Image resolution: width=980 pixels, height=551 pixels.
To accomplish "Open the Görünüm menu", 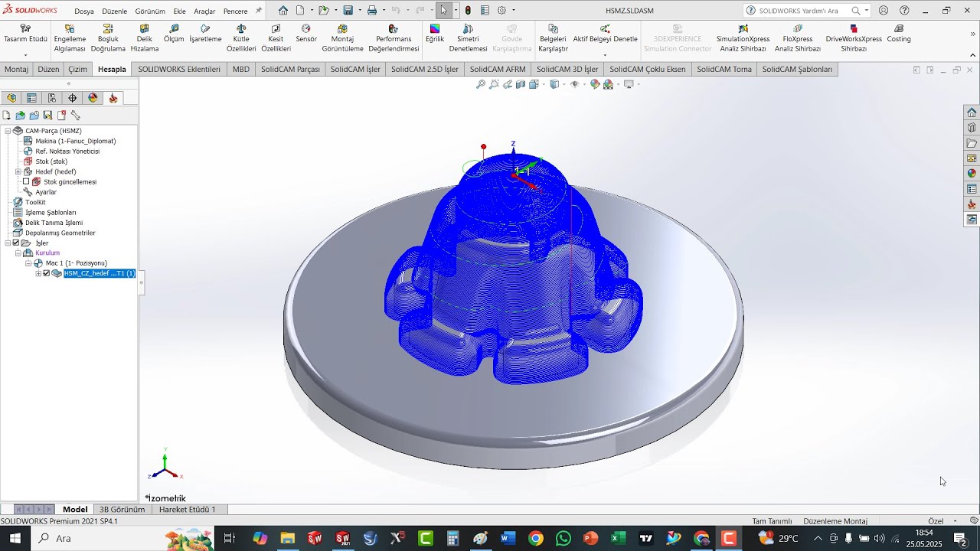I will [150, 11].
